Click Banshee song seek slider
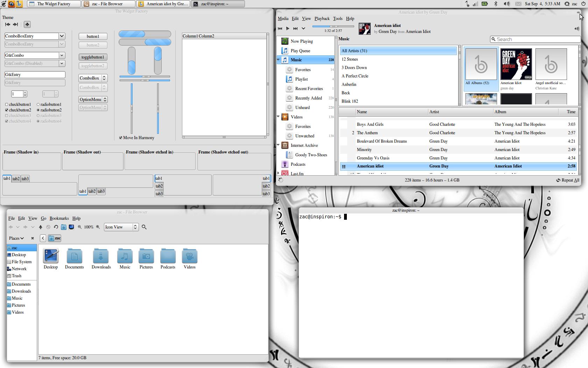This screenshot has width=588, height=368. 333,26
